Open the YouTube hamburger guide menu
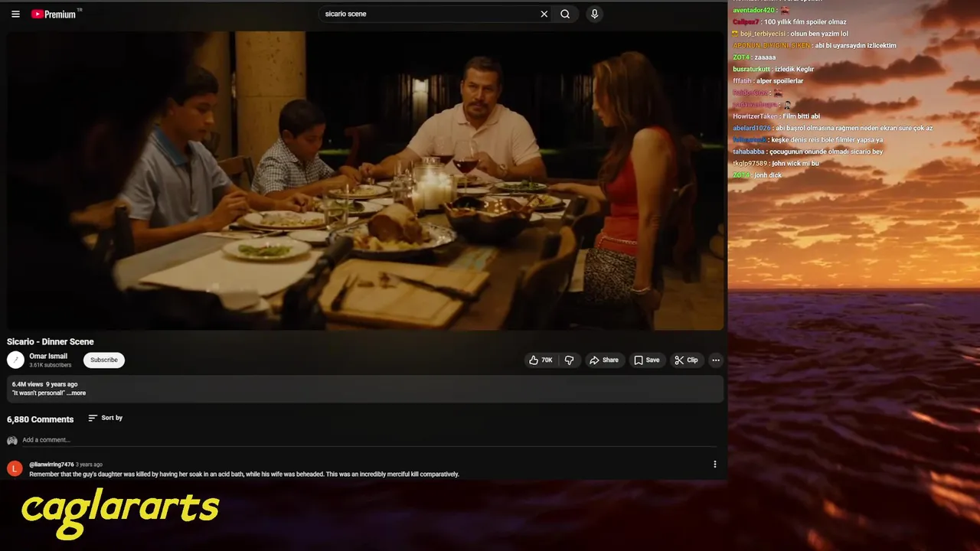 (15, 14)
